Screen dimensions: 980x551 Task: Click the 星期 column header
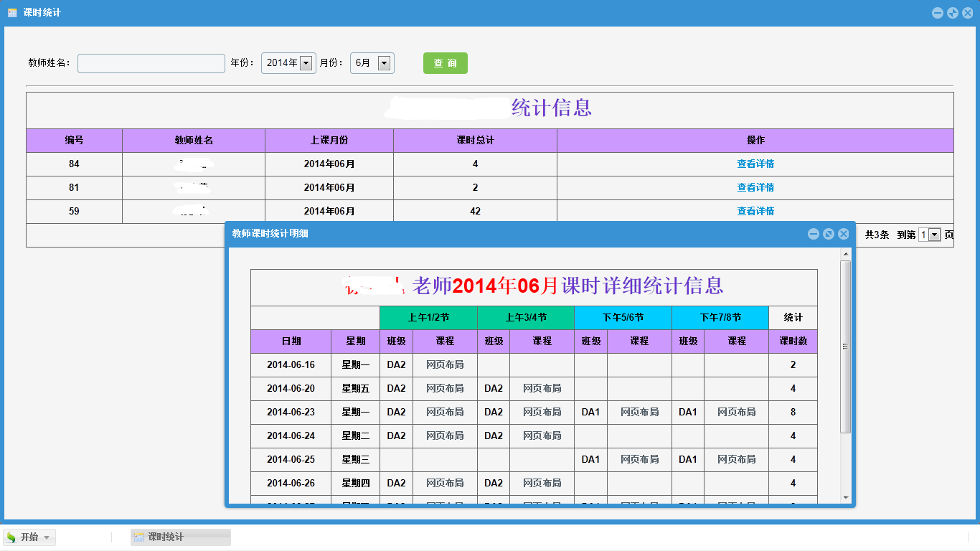[356, 342]
